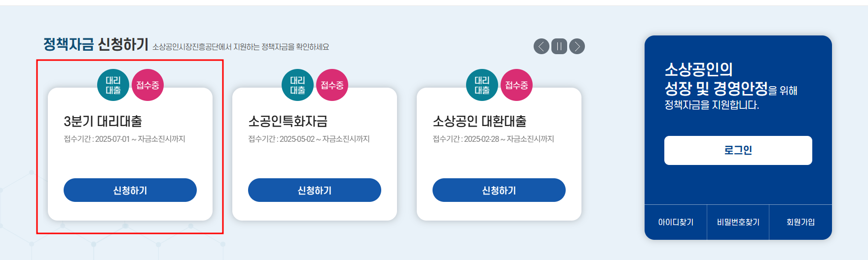868x260 pixels.
Task: Advance to next policy fund slide
Action: [577, 46]
